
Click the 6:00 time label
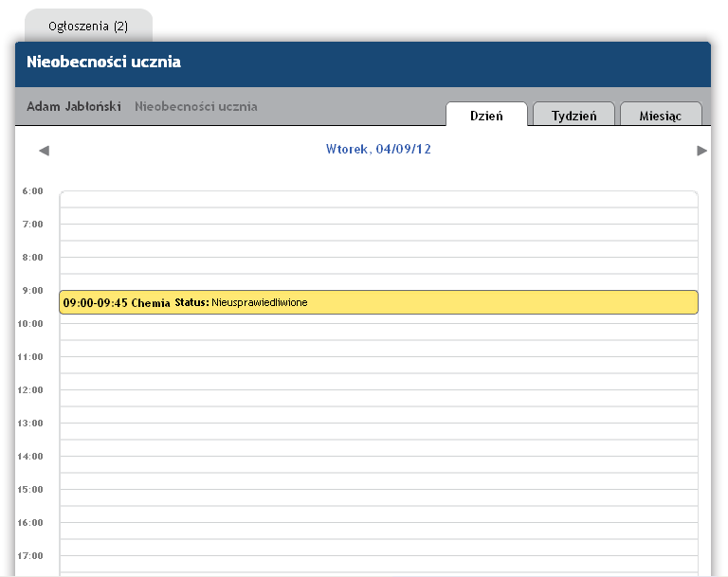click(x=32, y=190)
